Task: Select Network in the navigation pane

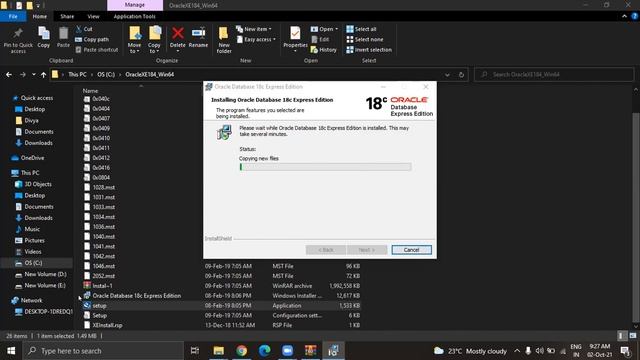Action: [31, 300]
